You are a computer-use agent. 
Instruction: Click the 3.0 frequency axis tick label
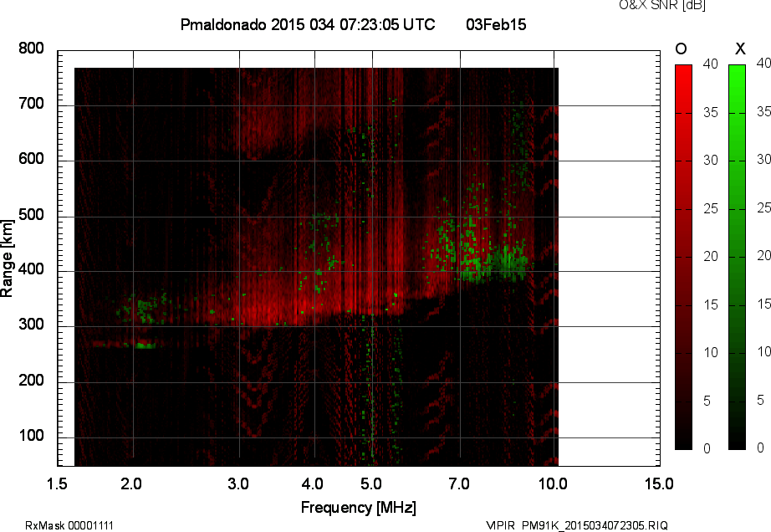(238, 483)
